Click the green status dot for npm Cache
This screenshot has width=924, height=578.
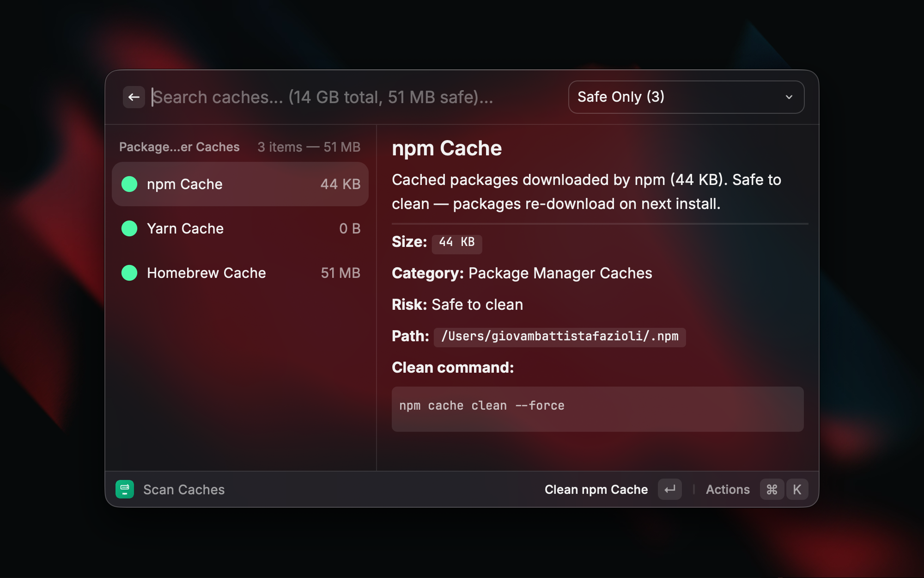(129, 184)
